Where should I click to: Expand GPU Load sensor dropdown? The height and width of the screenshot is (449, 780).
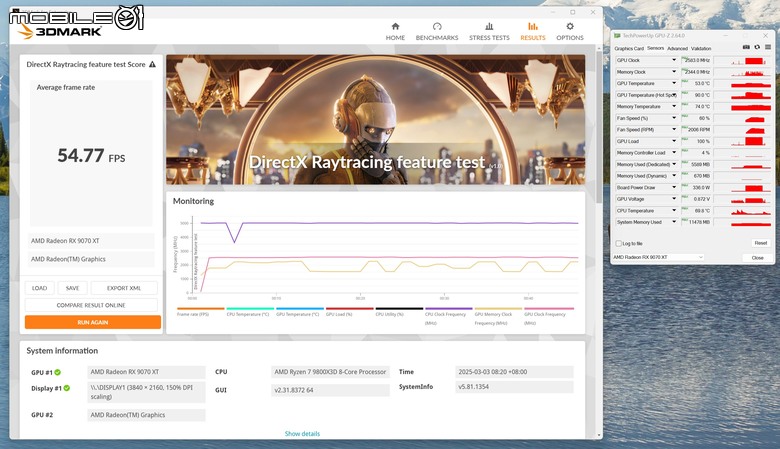[674, 141]
